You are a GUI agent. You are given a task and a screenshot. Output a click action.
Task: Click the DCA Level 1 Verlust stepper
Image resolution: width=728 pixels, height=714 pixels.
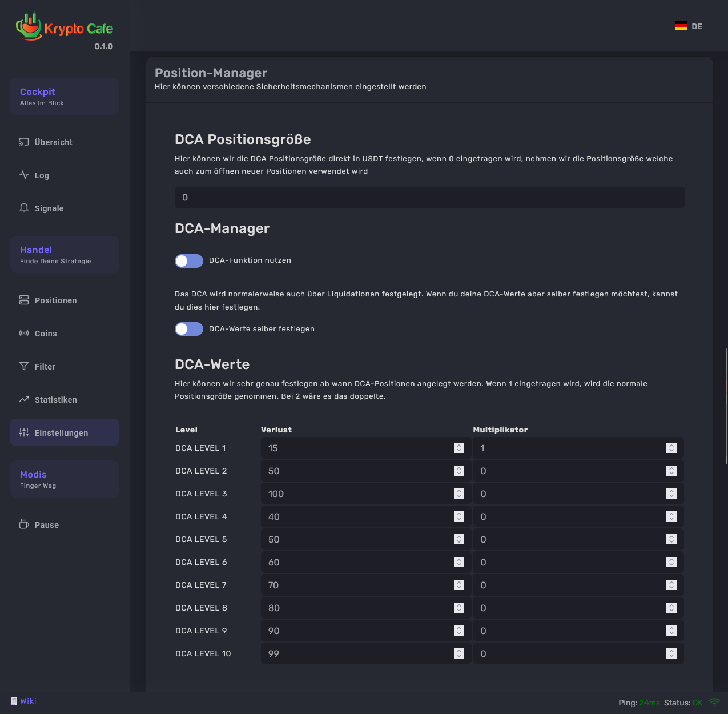click(459, 448)
